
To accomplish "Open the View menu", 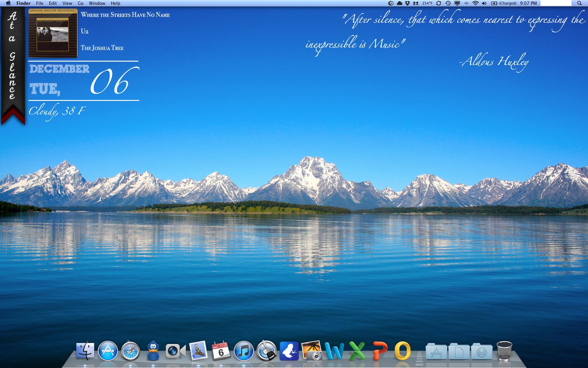I will coord(67,3).
